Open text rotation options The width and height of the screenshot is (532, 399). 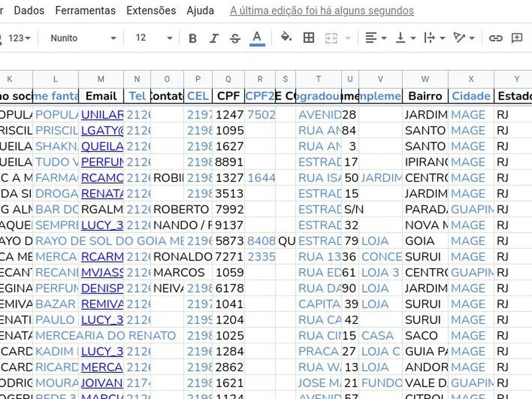459,38
